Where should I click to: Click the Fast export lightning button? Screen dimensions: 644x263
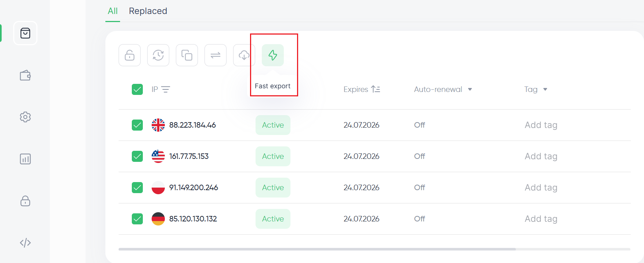pyautogui.click(x=273, y=55)
